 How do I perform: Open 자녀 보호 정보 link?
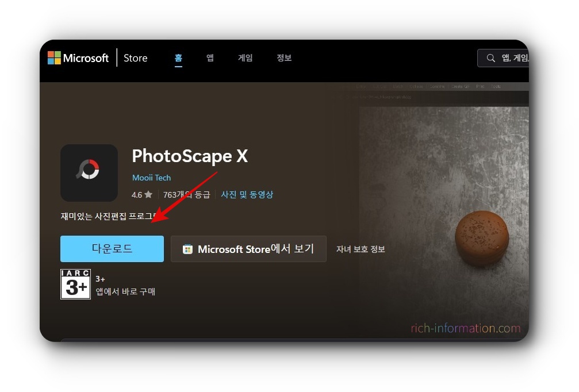coord(361,249)
